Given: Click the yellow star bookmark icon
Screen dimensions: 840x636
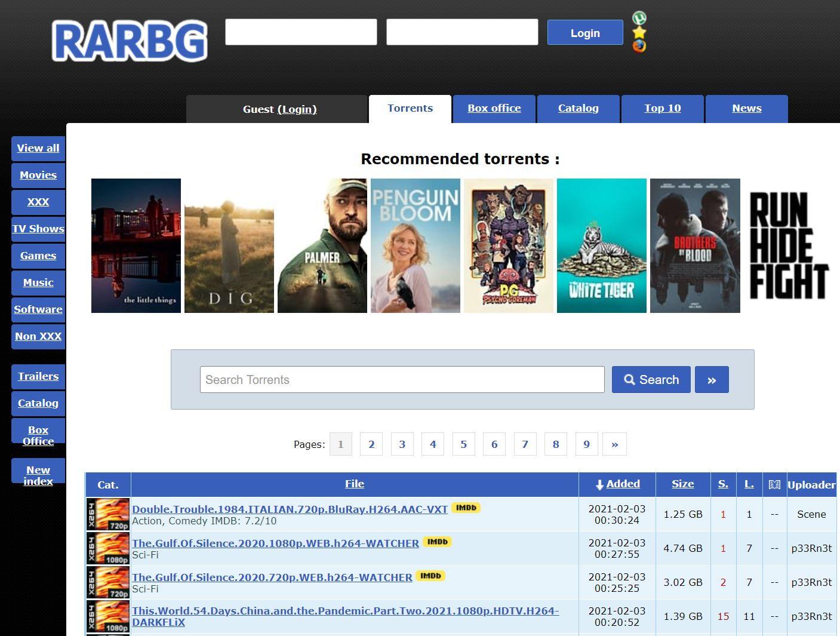Looking at the screenshot, I should coord(639,32).
